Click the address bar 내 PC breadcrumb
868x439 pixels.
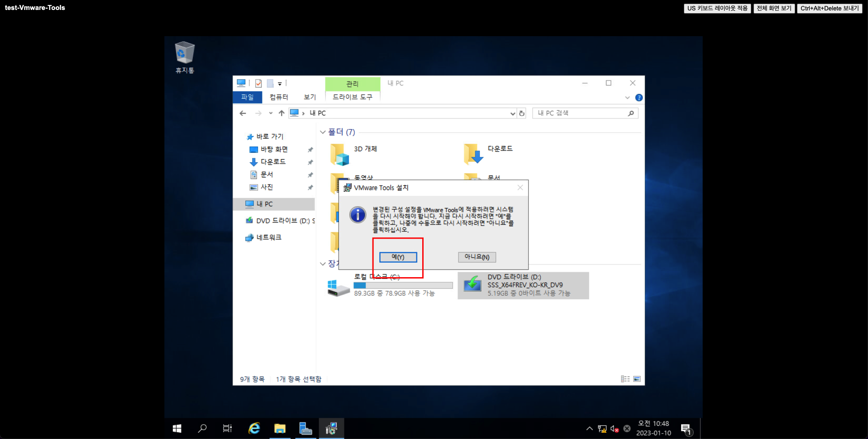click(318, 113)
